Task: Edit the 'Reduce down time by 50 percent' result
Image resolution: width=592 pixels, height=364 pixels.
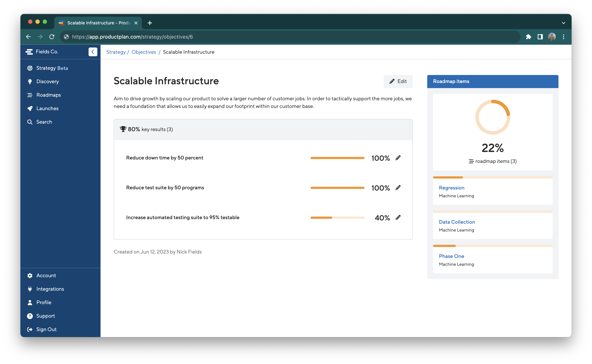Action: tap(398, 158)
